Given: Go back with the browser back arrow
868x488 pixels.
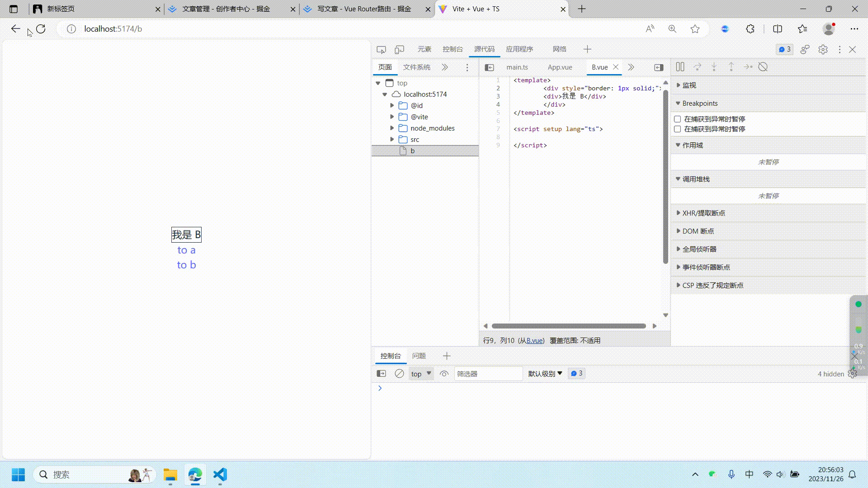Looking at the screenshot, I should (x=16, y=29).
